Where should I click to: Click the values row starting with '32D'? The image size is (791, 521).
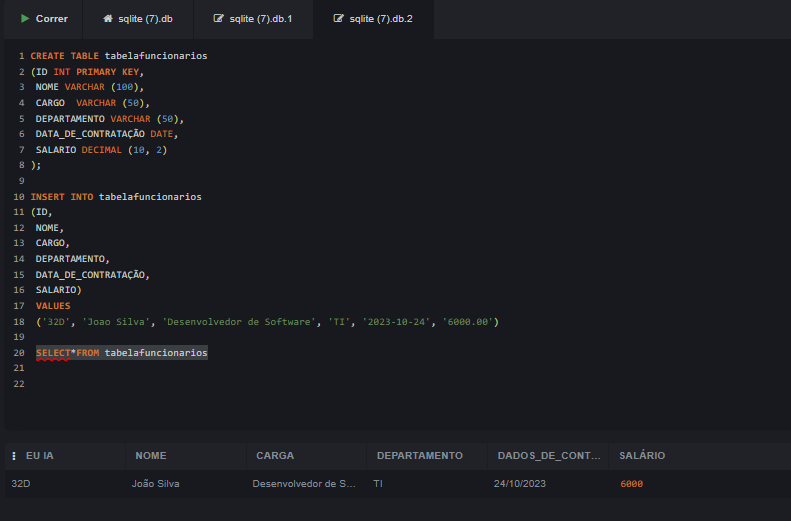(x=267, y=322)
